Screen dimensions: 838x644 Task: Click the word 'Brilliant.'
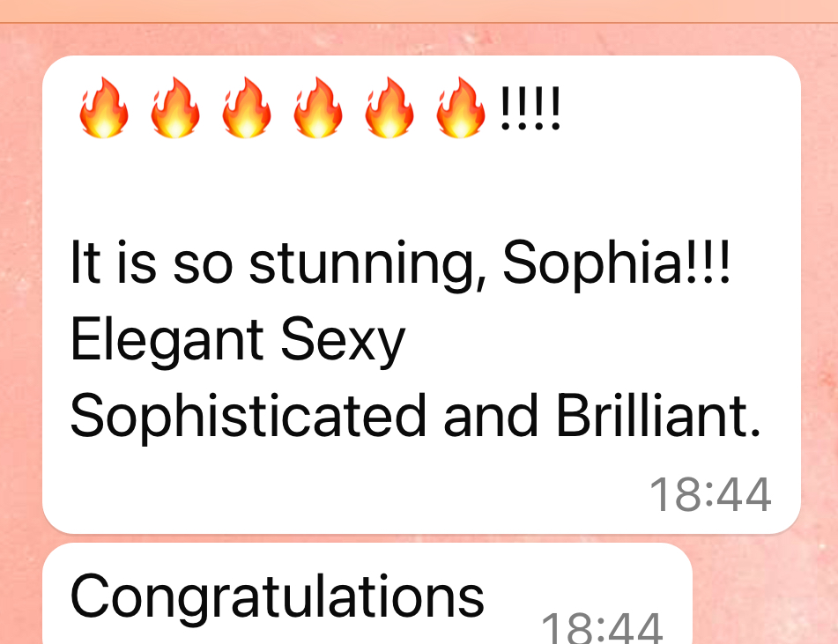(x=658, y=415)
